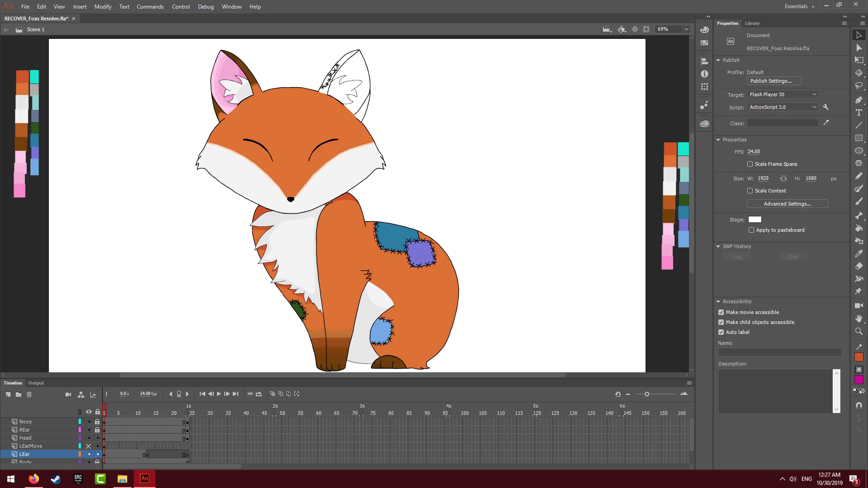
Task: Uncheck Make movie accessible
Action: point(721,312)
